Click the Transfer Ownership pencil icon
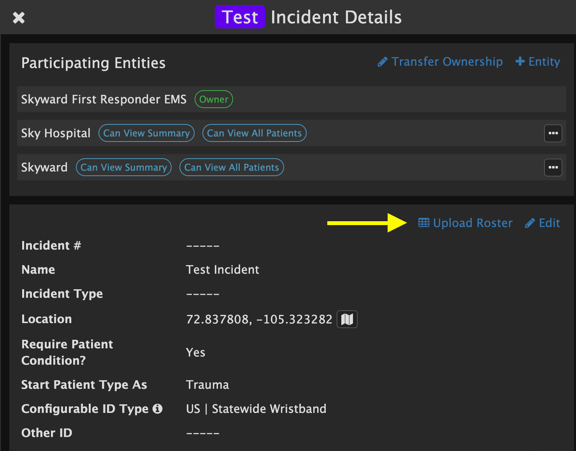The height and width of the screenshot is (451, 576). pyautogui.click(x=382, y=62)
